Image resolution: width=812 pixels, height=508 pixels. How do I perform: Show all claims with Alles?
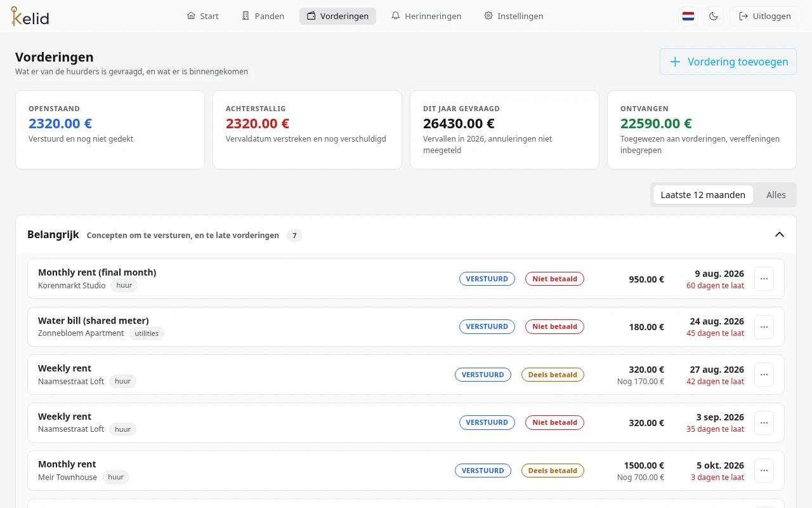tap(776, 195)
